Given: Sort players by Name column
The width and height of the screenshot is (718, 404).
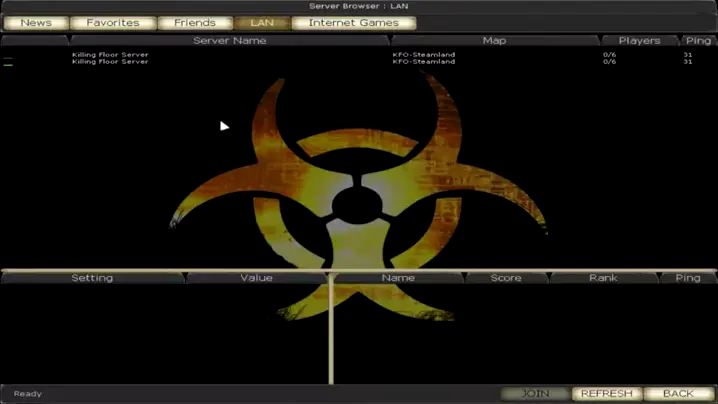Looking at the screenshot, I should click(x=398, y=278).
